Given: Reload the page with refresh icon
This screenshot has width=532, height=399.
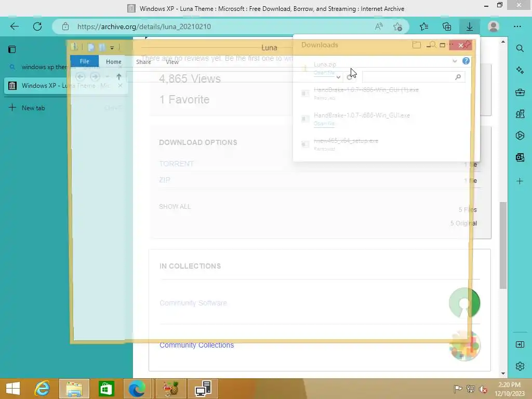Looking at the screenshot, I should click(37, 26).
